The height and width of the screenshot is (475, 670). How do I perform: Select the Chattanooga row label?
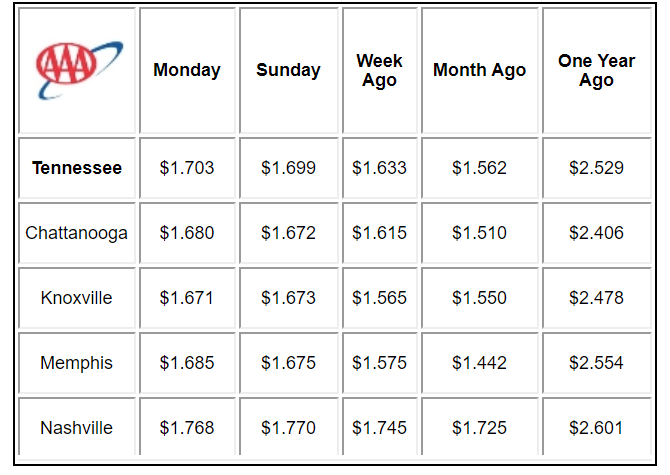point(76,233)
